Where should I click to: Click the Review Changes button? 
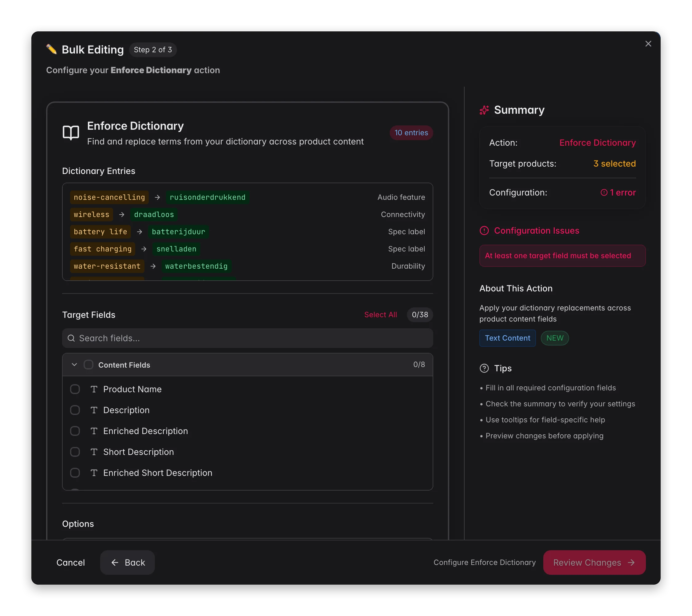point(594,562)
